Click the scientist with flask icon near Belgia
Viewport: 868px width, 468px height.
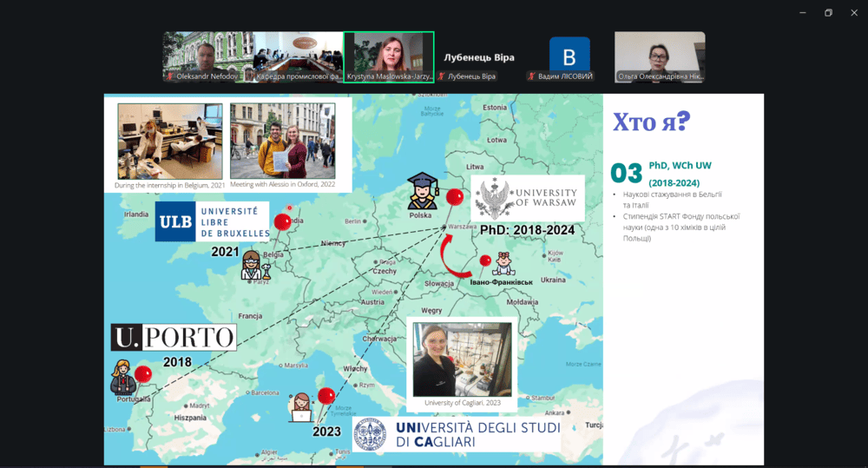pos(254,266)
